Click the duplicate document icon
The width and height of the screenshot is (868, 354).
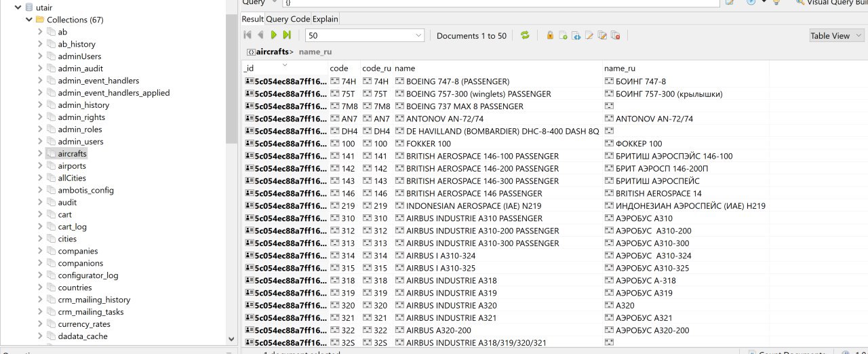tap(602, 35)
